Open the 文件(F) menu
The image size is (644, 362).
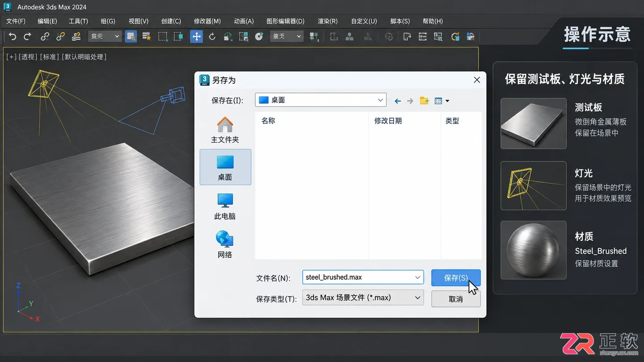tap(16, 21)
